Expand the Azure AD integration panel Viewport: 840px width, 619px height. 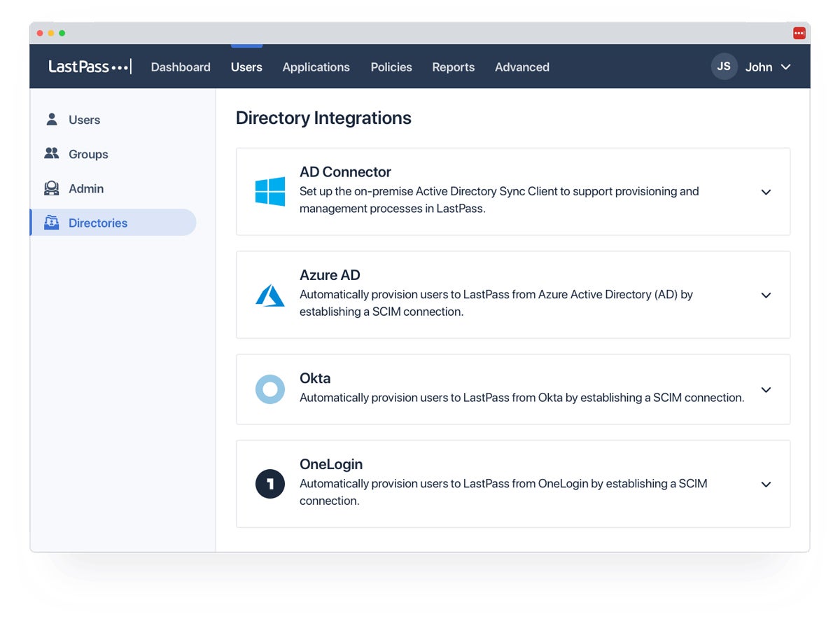click(x=766, y=295)
